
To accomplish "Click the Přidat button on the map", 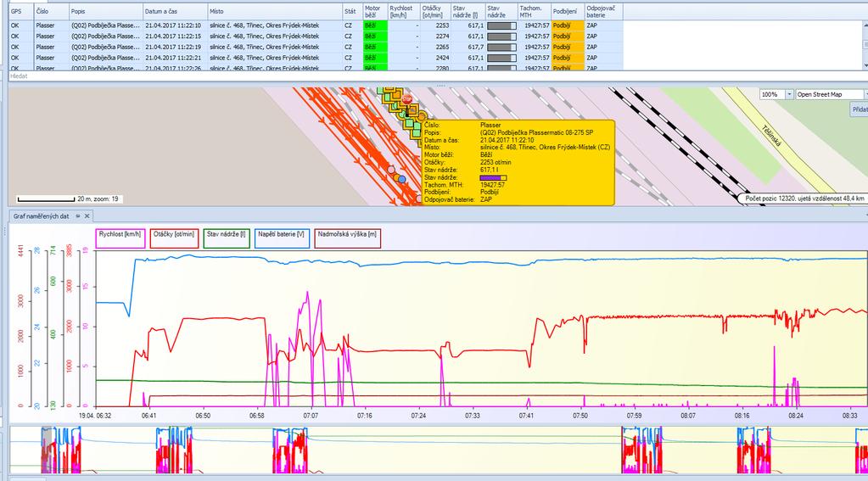I will coord(860,109).
